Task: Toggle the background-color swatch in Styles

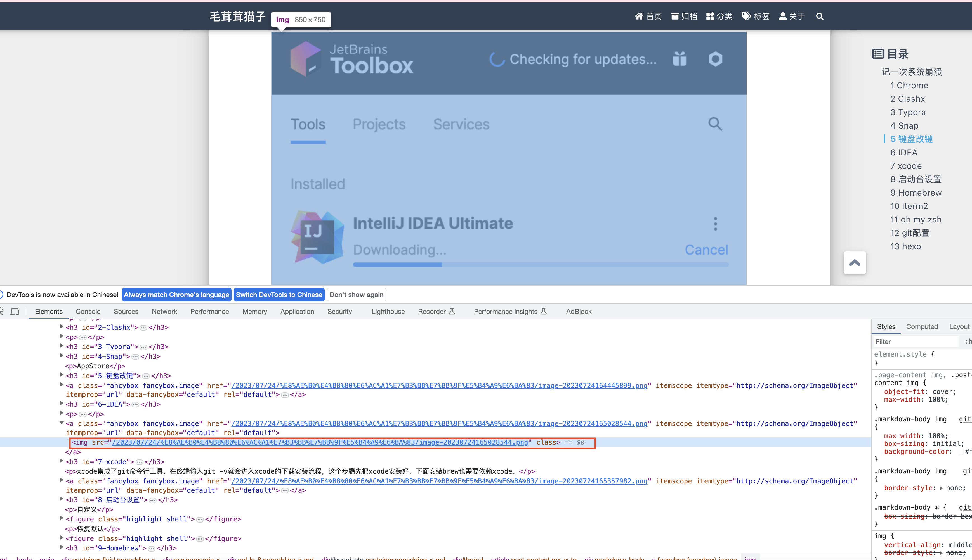Action: 961,452
